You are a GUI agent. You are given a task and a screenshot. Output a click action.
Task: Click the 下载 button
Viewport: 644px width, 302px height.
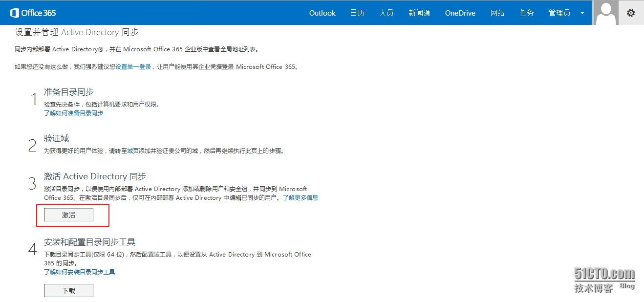click(68, 290)
